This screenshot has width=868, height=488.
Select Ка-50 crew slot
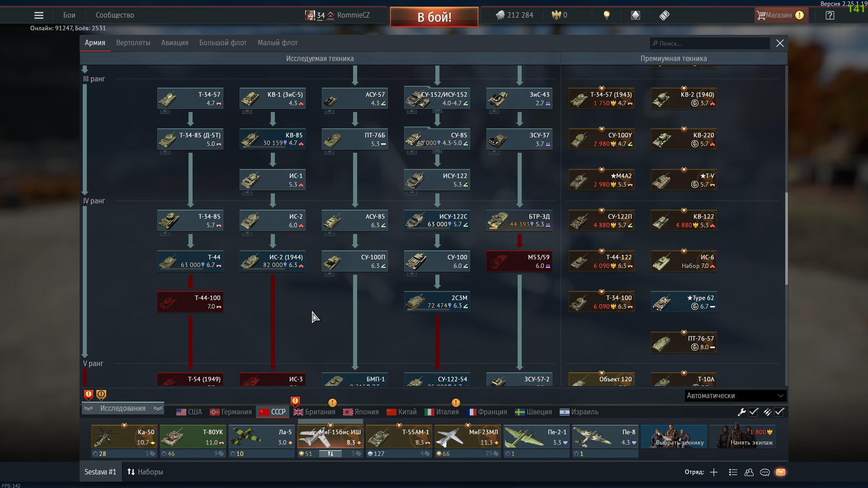(x=124, y=436)
